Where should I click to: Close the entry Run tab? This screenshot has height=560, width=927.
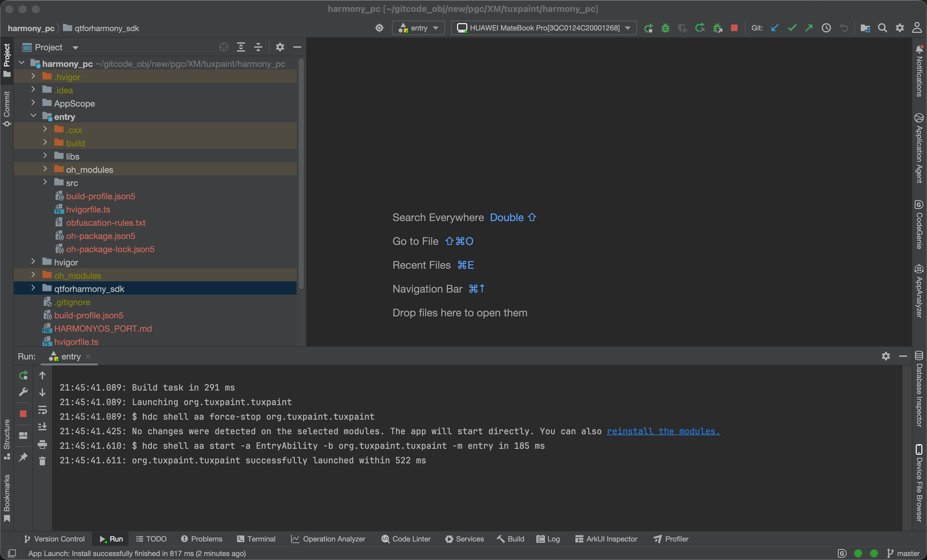point(88,356)
